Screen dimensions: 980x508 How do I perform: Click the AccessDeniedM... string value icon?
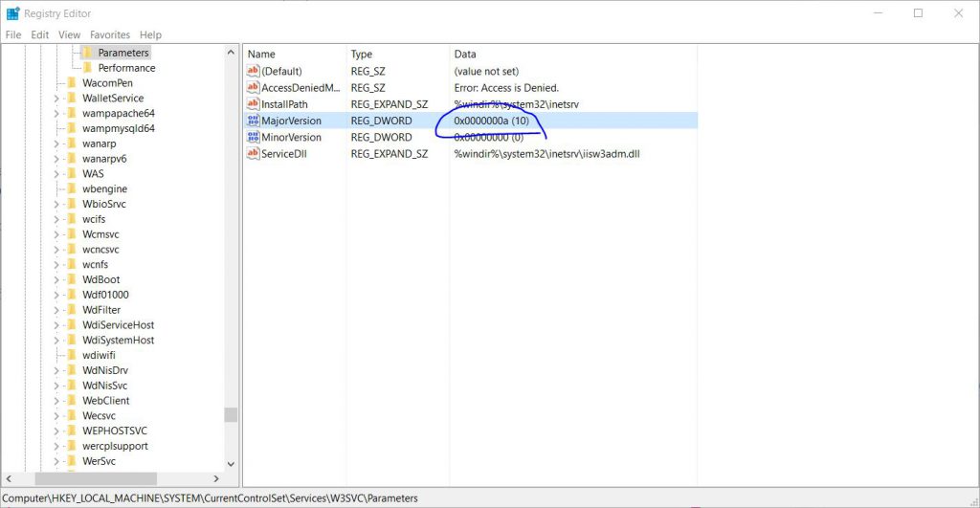[x=253, y=87]
